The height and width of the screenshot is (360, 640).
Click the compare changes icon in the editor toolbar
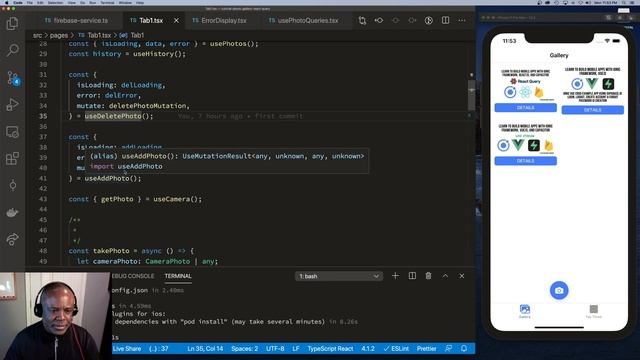362,20
